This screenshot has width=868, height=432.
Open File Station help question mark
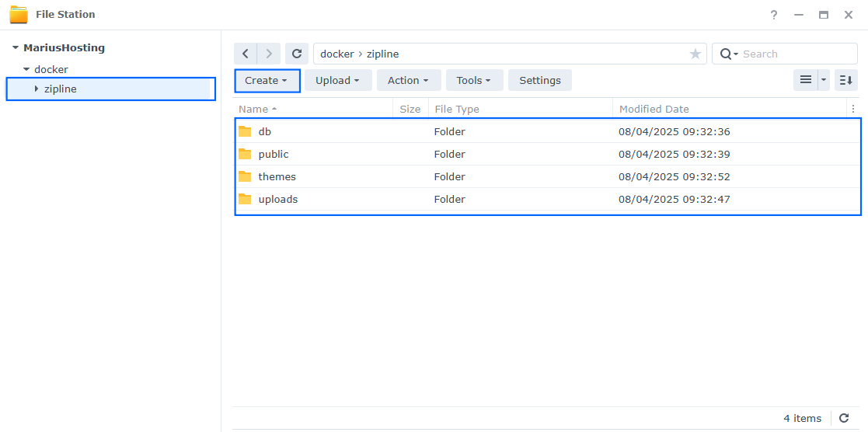[x=774, y=15]
